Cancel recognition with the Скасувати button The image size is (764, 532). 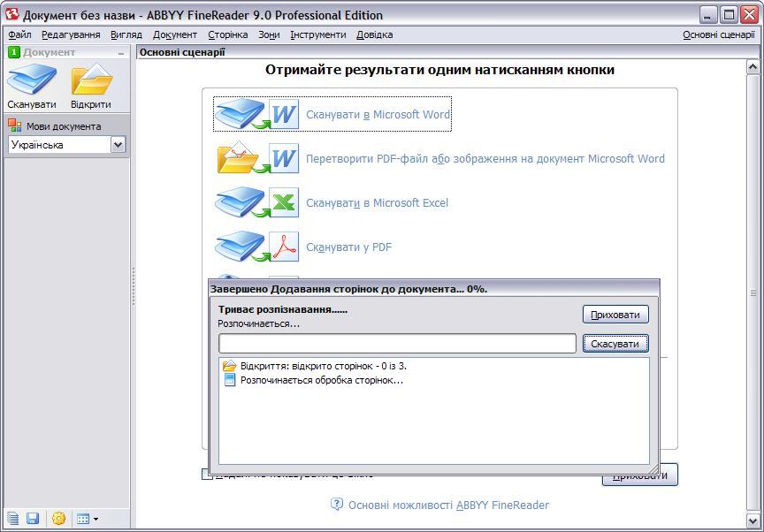615,344
